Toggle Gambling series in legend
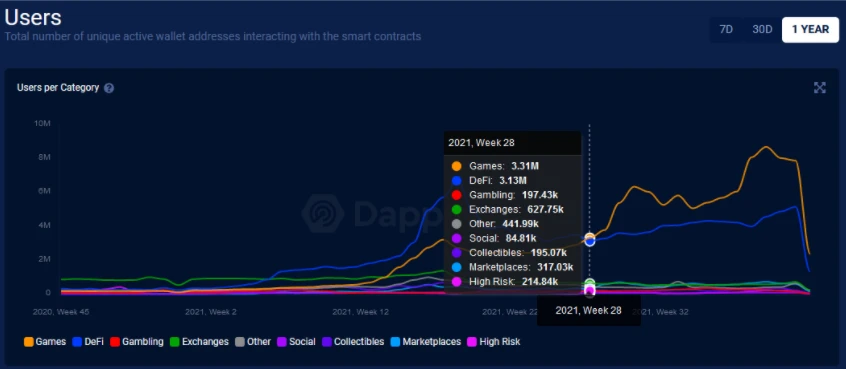The height and width of the screenshot is (369, 846). [137, 342]
